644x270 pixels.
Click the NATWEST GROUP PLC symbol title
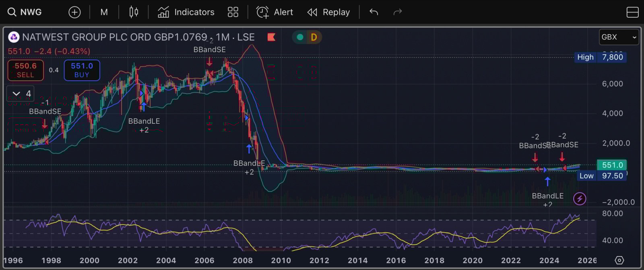click(x=115, y=37)
